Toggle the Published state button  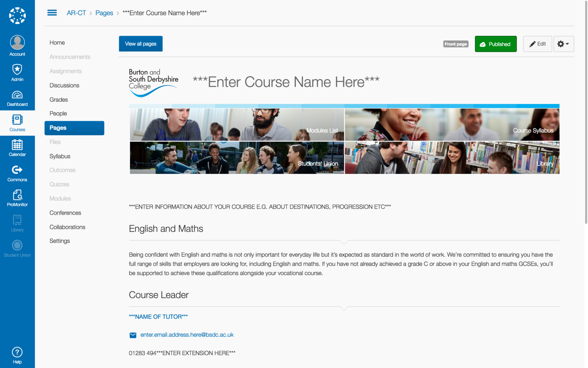tap(496, 44)
